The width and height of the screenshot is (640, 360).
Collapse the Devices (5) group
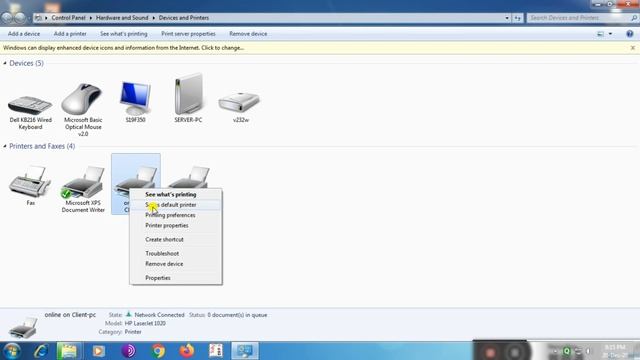(5, 63)
